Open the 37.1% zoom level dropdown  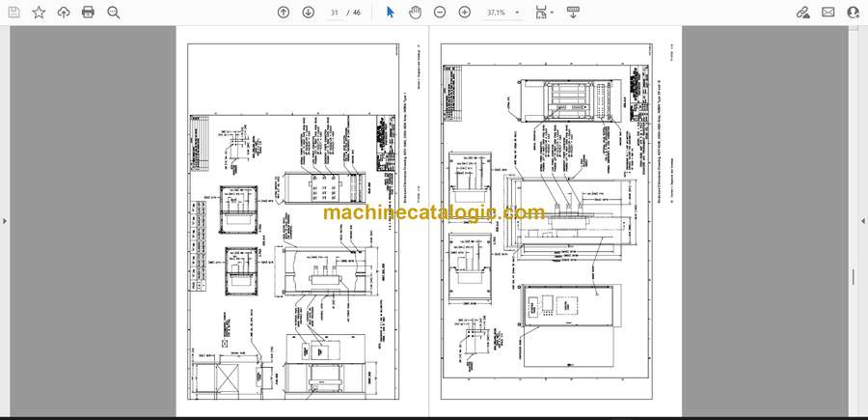coord(502,13)
